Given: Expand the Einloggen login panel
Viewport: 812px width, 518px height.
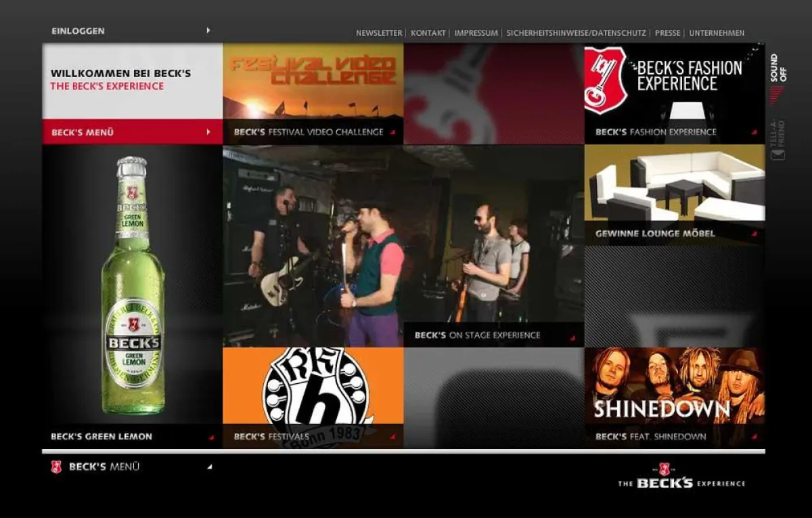Looking at the screenshot, I should point(208,30).
